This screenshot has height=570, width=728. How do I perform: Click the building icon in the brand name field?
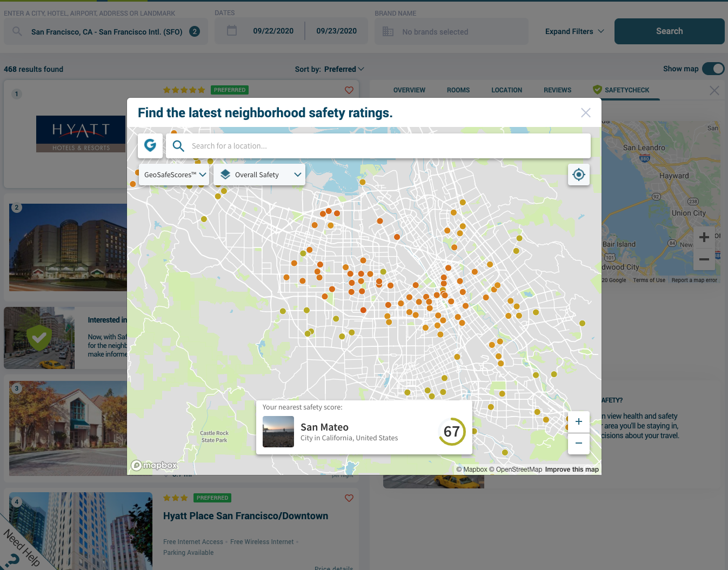coord(388,31)
